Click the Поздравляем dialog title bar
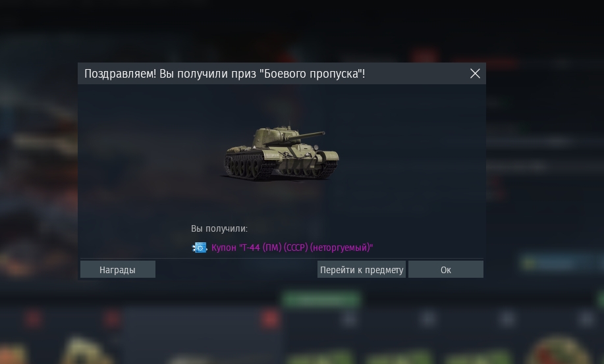This screenshot has height=364, width=604. point(282,74)
